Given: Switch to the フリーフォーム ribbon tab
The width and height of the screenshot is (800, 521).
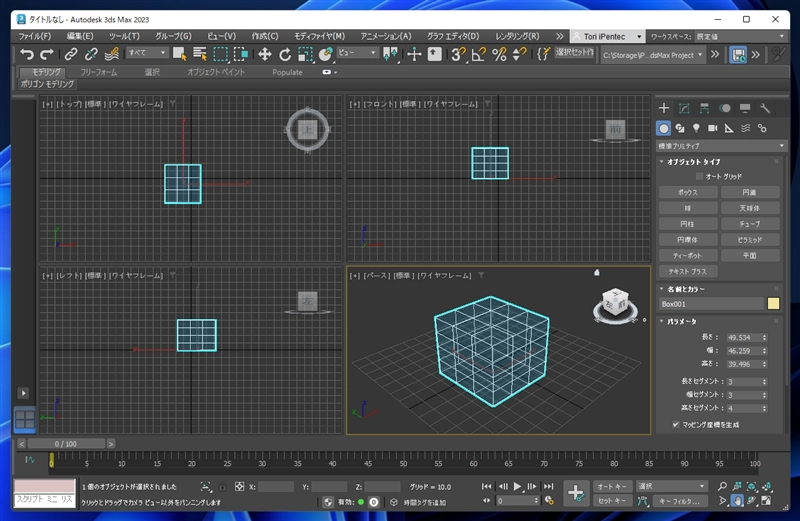Looking at the screenshot, I should coord(99,72).
